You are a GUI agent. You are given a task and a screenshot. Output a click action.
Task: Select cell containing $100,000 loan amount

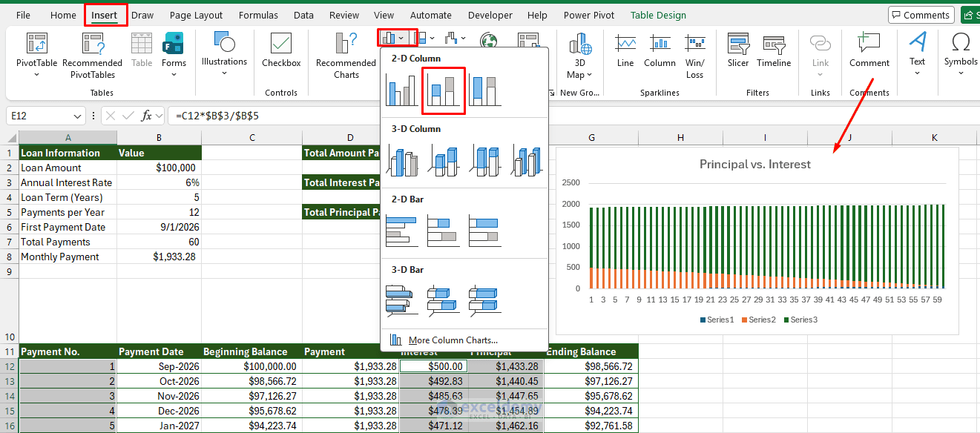[159, 168]
